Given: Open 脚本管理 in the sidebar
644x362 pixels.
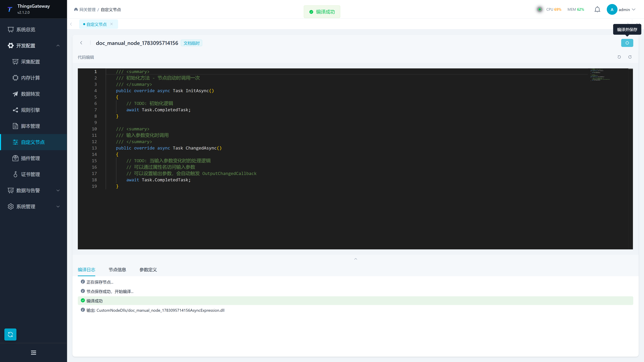Looking at the screenshot, I should [x=34, y=126].
